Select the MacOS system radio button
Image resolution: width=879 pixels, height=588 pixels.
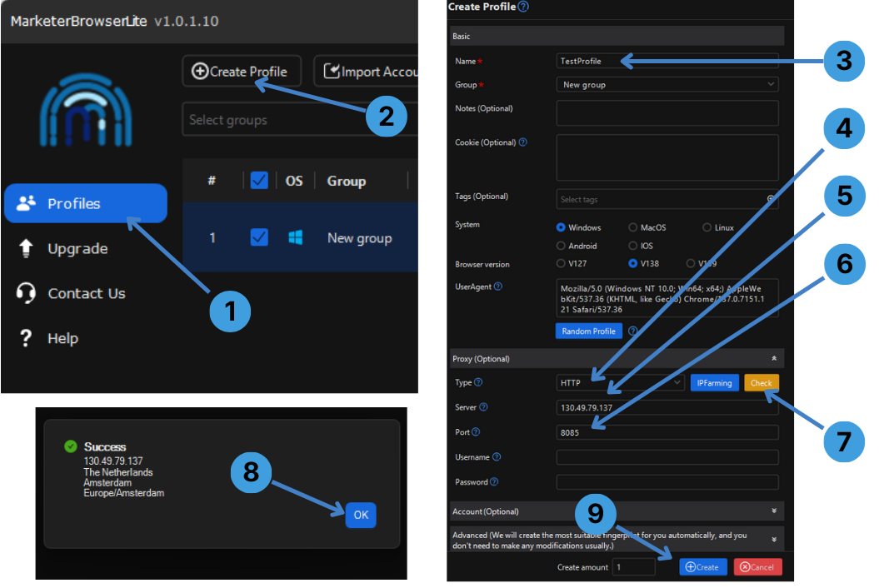click(633, 227)
